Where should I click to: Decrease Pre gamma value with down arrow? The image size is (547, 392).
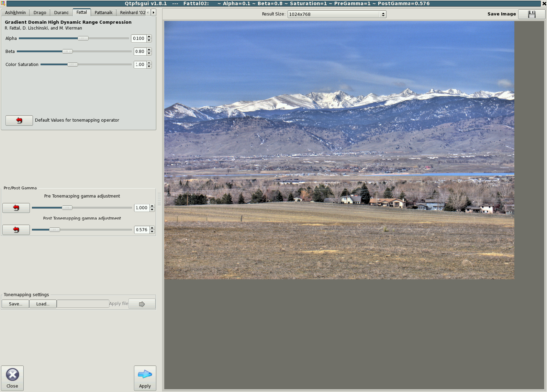152,210
